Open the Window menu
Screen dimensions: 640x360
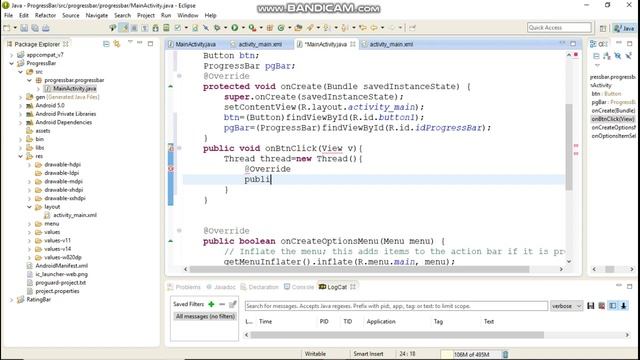pyautogui.click(x=188, y=16)
